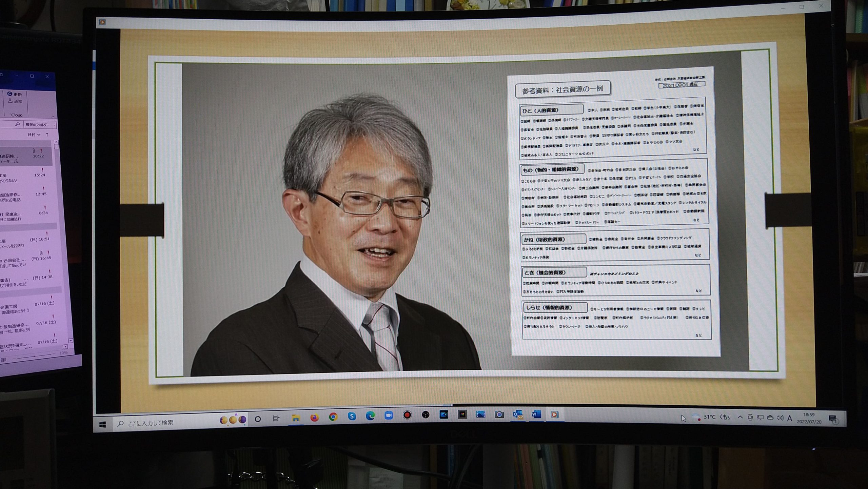Viewport: 868px width, 489px height.
Task: Toggle sort order arrow in Outlook
Action: pos(47,135)
